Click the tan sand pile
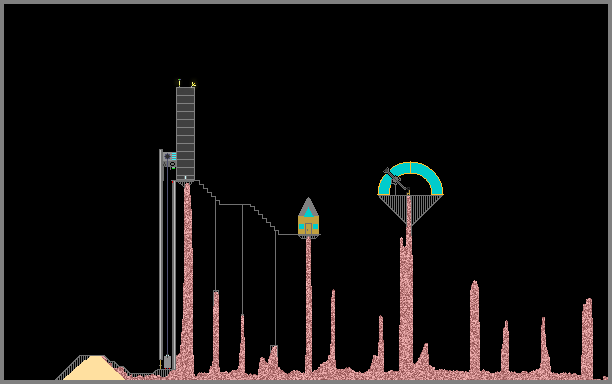The image size is (612, 384). (94, 368)
